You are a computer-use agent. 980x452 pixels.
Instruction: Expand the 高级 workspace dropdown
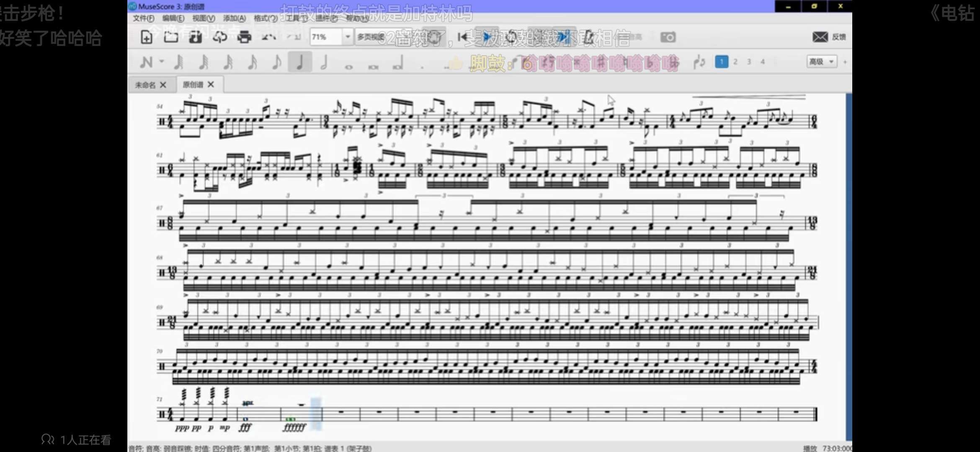click(822, 62)
